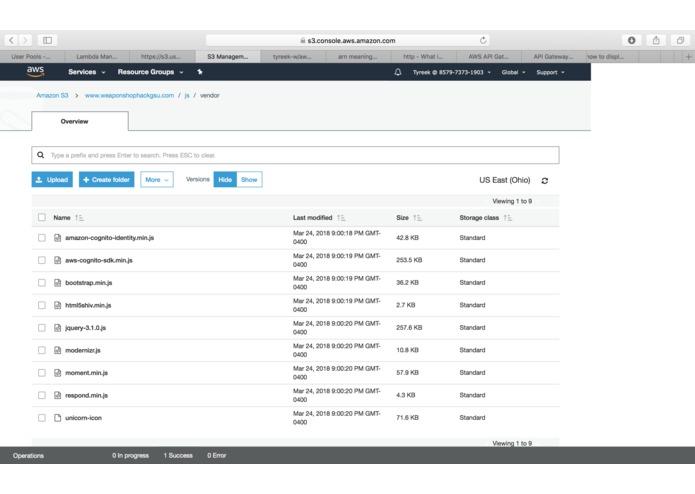695x494 pixels.
Task: Click the Upload button
Action: (x=52, y=180)
